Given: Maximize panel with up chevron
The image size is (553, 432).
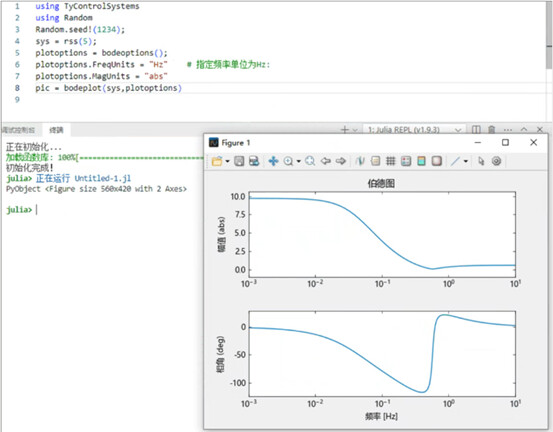Looking at the screenshot, I should point(524,129).
